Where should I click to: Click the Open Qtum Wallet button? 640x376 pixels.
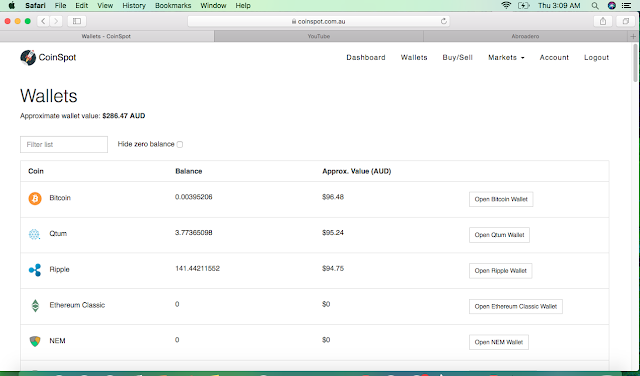click(x=499, y=235)
